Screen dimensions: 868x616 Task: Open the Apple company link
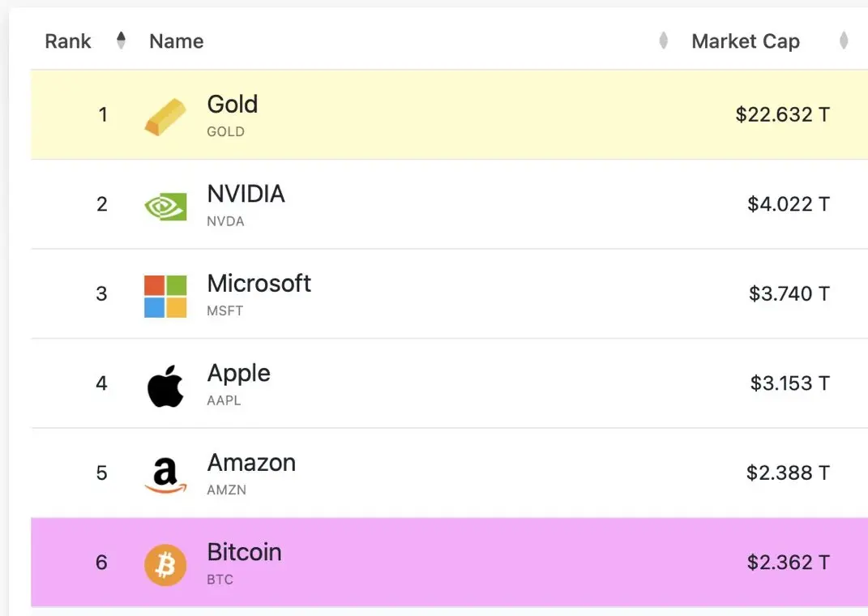[x=238, y=374]
